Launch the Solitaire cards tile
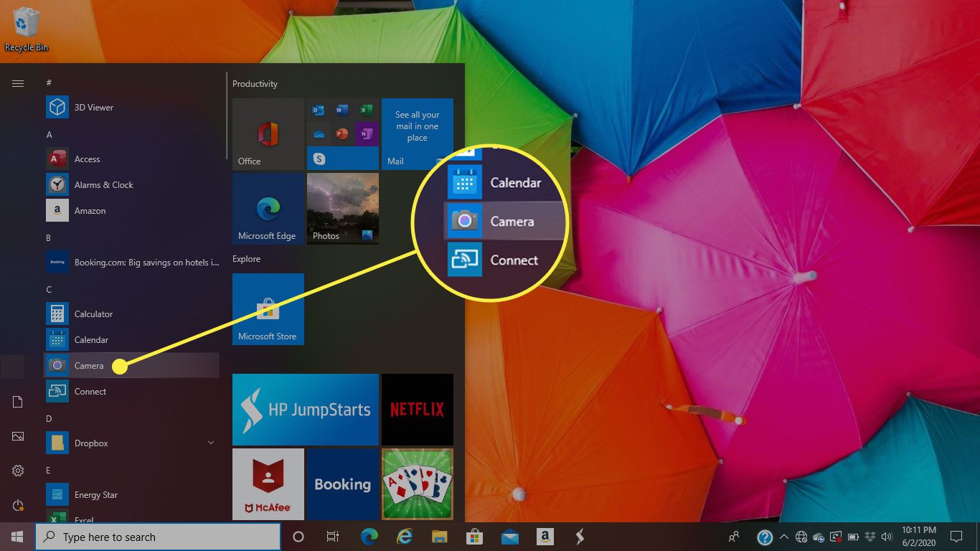980x551 pixels. coord(418,484)
